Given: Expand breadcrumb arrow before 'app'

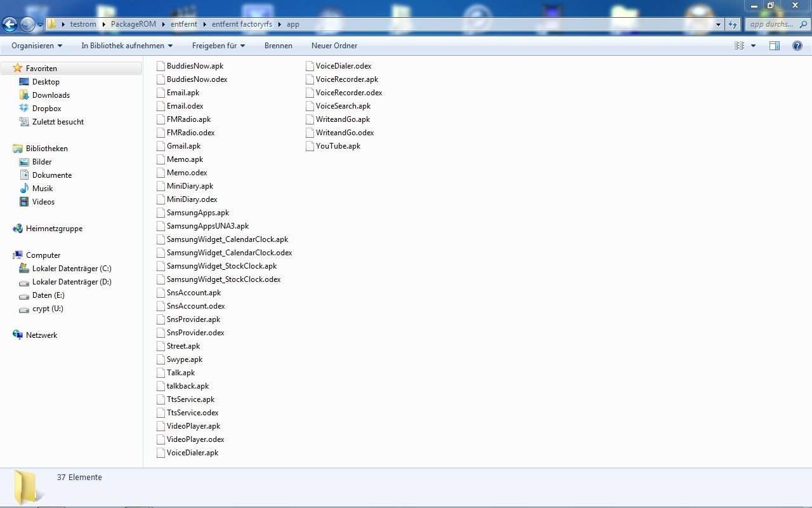Looking at the screenshot, I should (x=279, y=24).
